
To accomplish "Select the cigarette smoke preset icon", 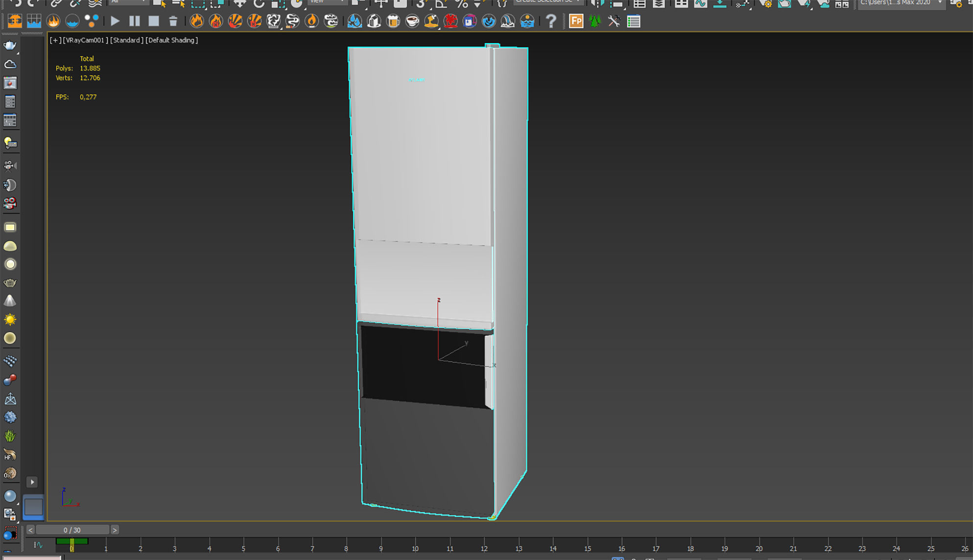I will point(293,21).
